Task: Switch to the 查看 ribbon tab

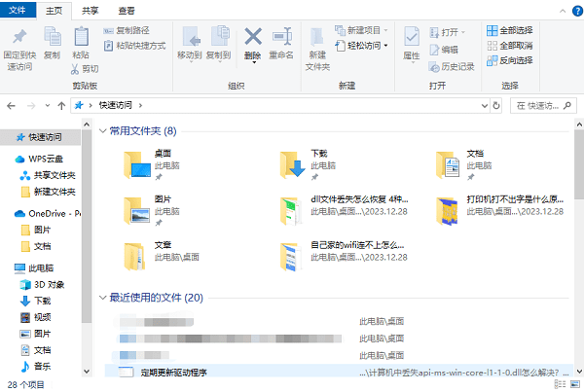Action: [127, 11]
